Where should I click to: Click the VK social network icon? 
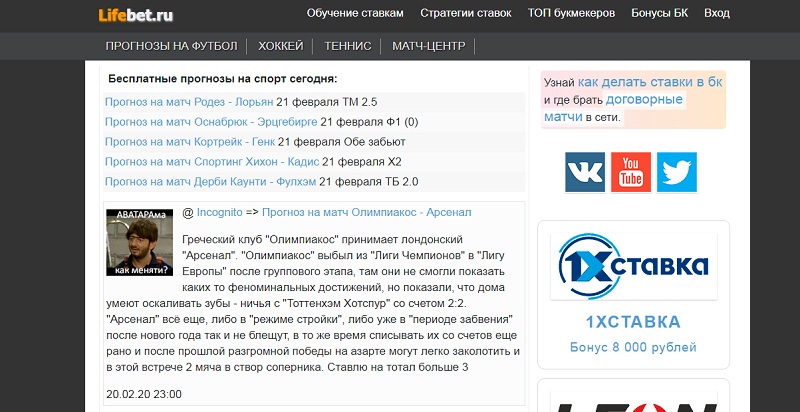584,172
